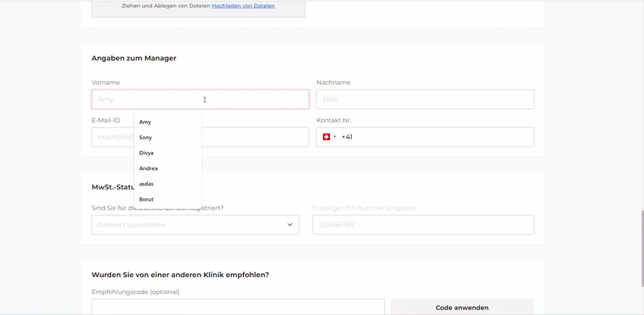Click the Hochladen von Dateien link
This screenshot has width=644, height=315.
point(243,6)
